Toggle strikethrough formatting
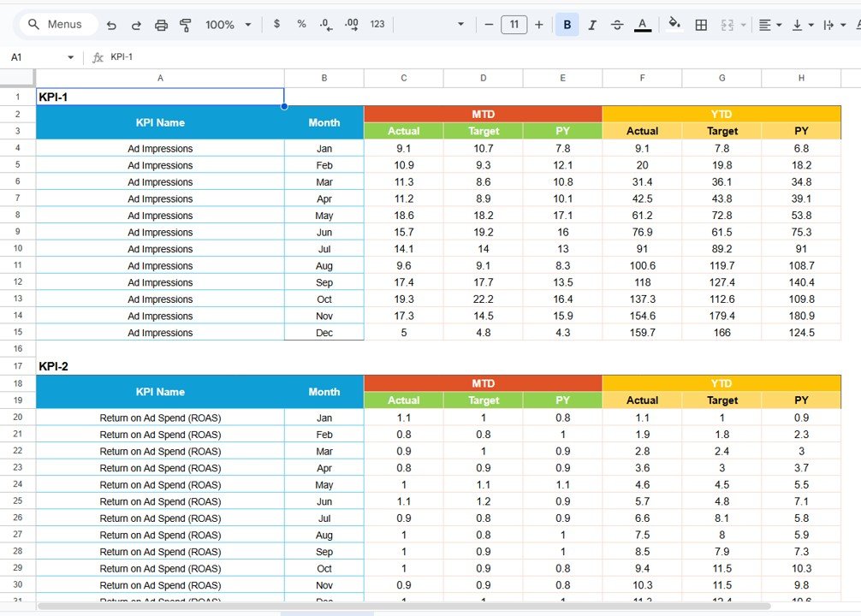Image resolution: width=861 pixels, height=616 pixels. point(617,24)
